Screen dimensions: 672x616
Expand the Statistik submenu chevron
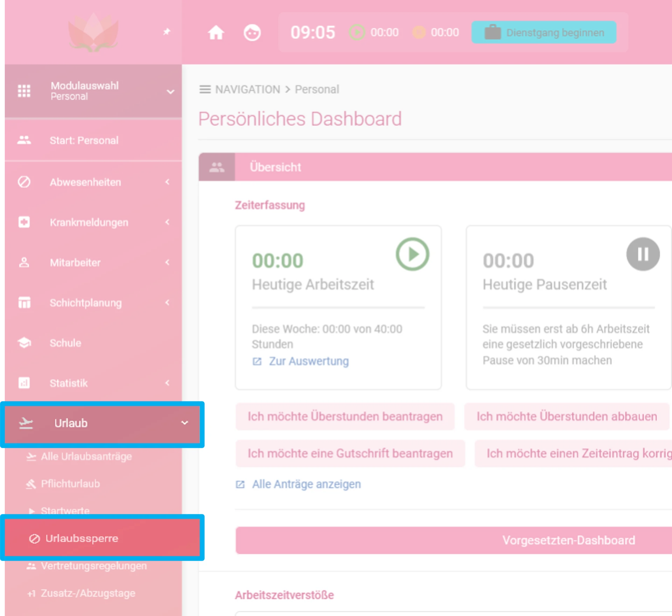click(x=168, y=383)
